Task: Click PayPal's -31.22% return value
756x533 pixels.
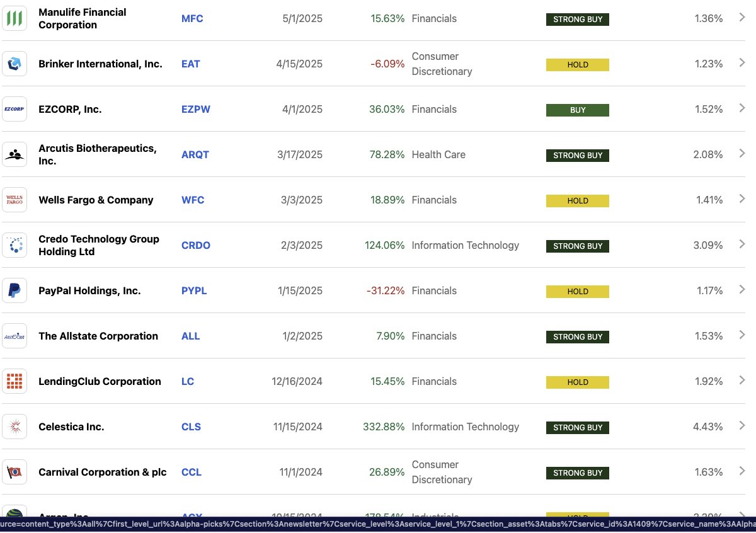Action: click(386, 291)
